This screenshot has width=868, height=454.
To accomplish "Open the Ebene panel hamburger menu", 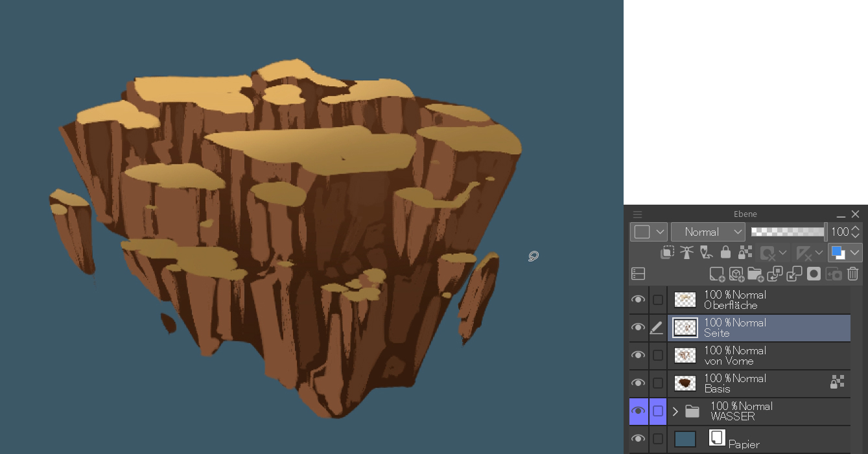I will (638, 214).
